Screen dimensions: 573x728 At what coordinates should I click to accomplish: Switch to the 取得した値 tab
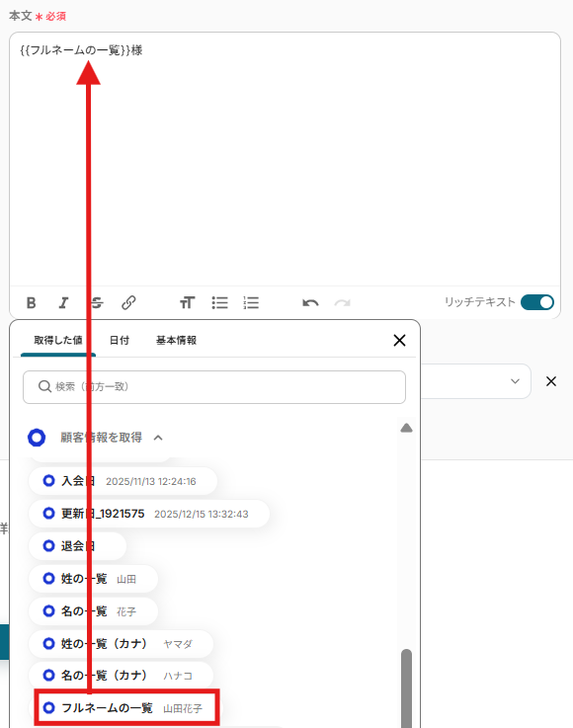(x=58, y=341)
